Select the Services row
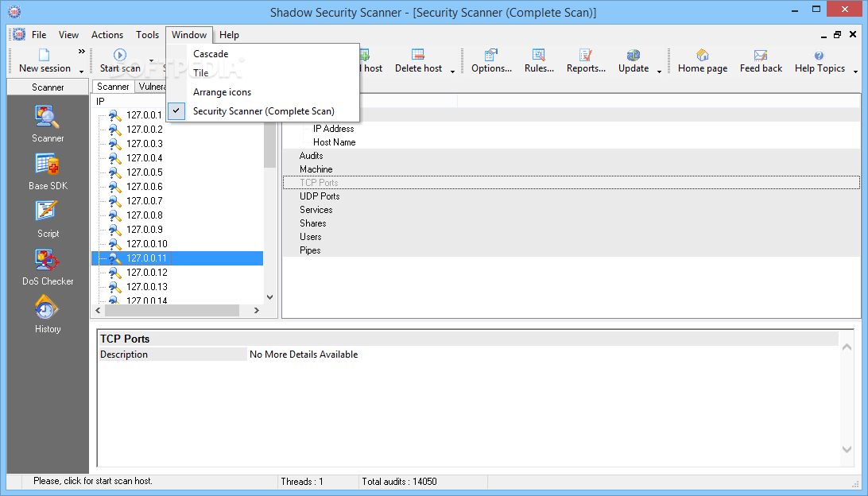This screenshot has height=496, width=868. coord(572,210)
